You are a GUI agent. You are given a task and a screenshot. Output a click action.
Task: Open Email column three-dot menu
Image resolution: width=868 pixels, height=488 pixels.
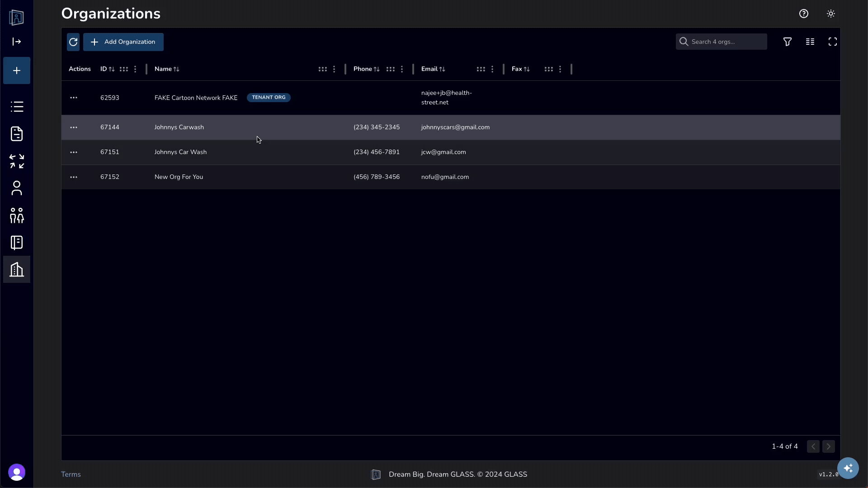click(492, 69)
